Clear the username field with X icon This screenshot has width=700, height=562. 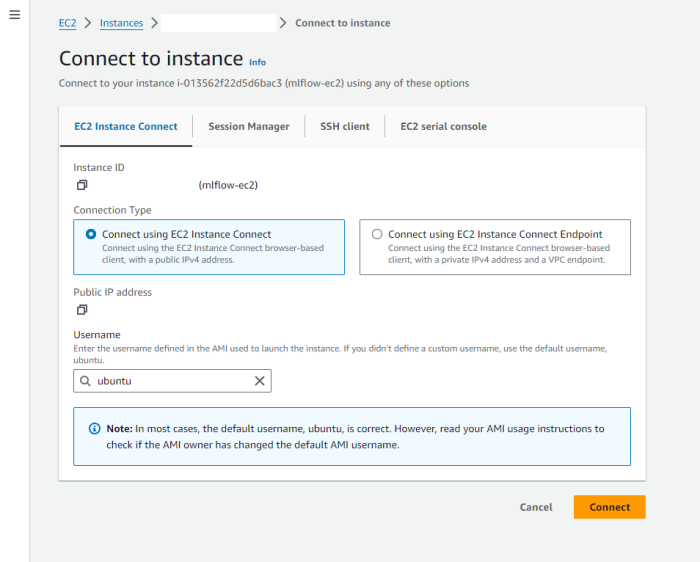pyautogui.click(x=259, y=381)
